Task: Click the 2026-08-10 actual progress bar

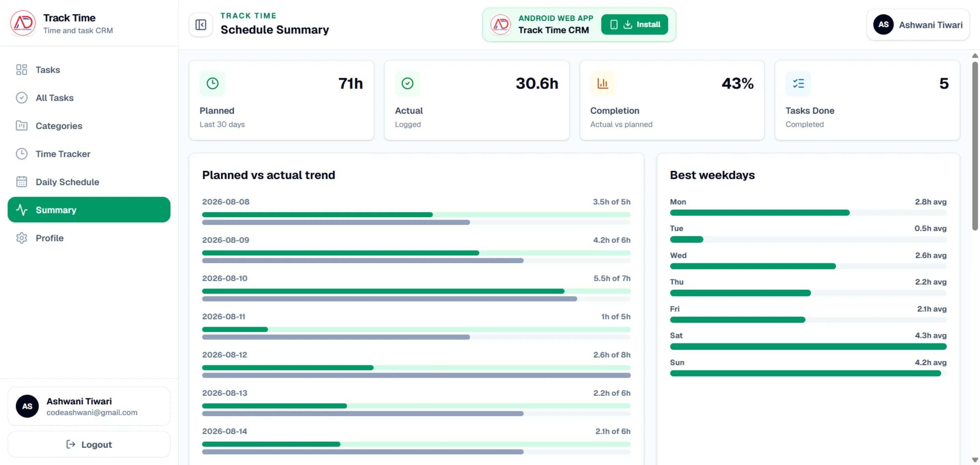Action: (x=383, y=291)
